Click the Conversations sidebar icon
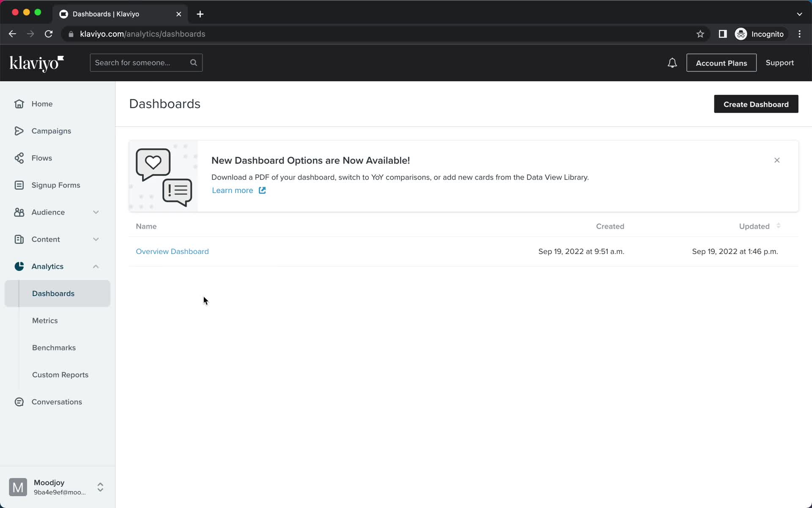Image resolution: width=812 pixels, height=508 pixels. tap(19, 401)
